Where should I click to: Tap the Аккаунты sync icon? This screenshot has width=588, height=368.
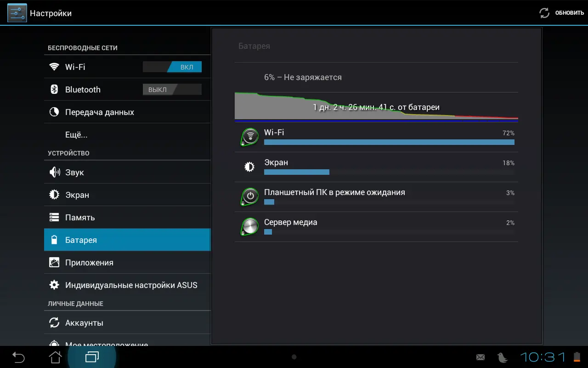54,322
